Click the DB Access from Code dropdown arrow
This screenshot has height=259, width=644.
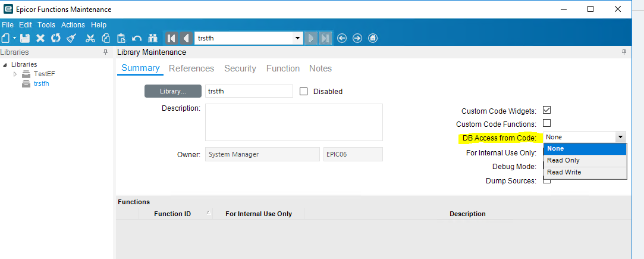(x=621, y=138)
